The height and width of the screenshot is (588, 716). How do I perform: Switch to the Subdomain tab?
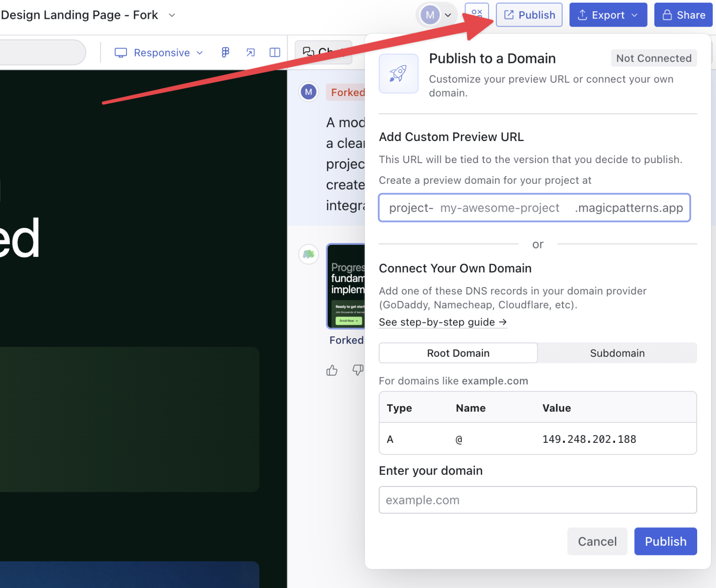(617, 353)
